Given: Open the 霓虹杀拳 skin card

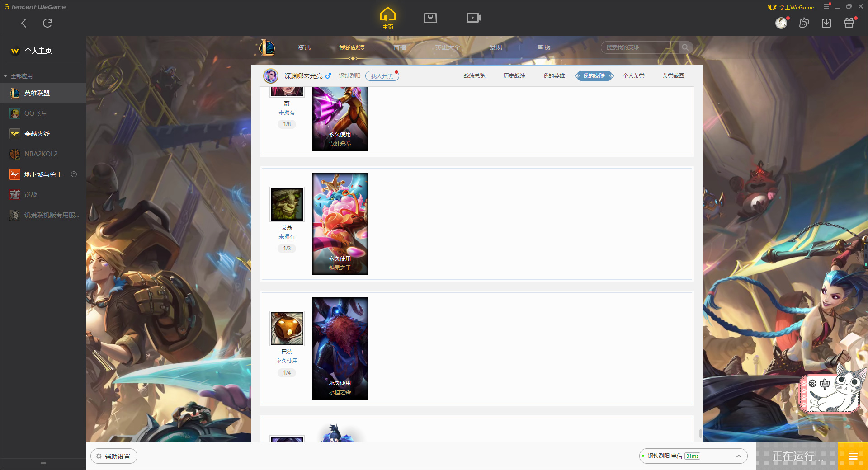Looking at the screenshot, I should 340,119.
